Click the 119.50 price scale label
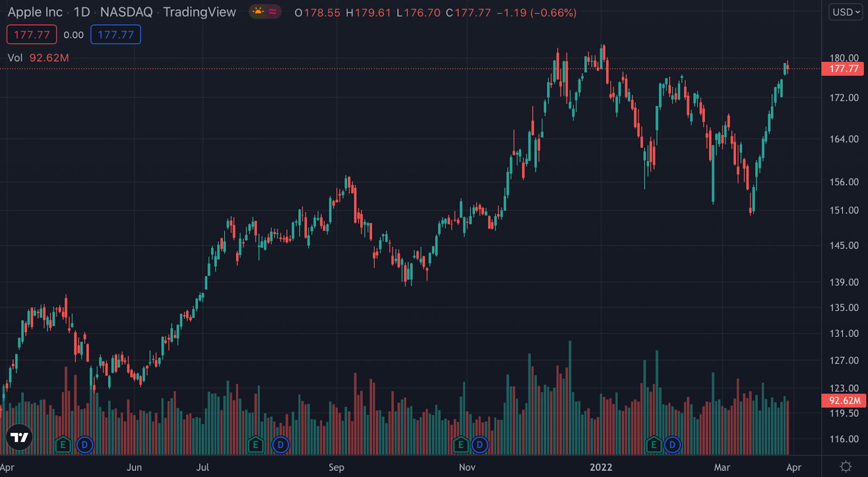868x477 pixels. [x=844, y=413]
